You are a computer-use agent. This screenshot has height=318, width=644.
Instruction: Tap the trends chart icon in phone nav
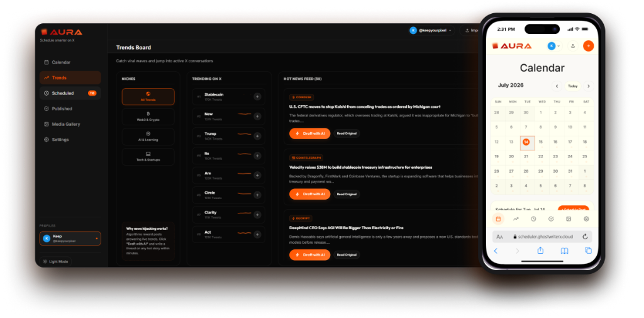[x=516, y=219]
